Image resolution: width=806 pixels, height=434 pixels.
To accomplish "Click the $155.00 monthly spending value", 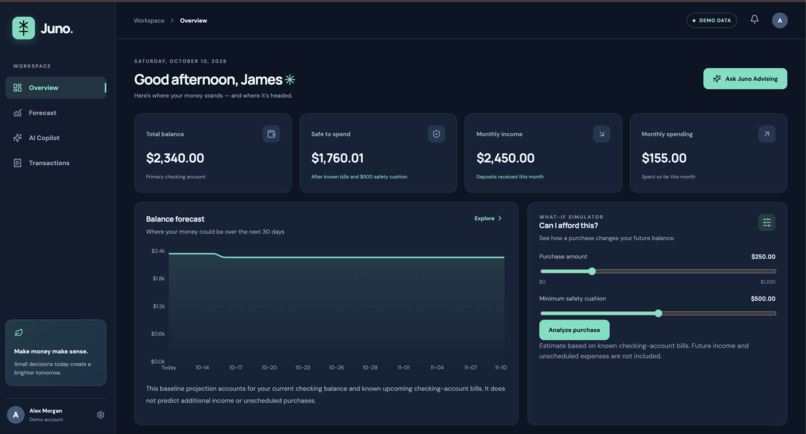I will coord(664,158).
